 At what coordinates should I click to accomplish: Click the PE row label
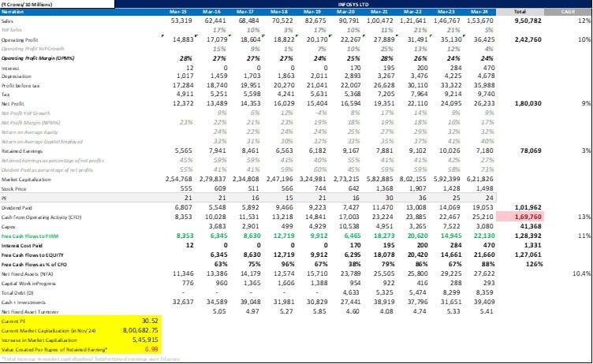(4, 198)
